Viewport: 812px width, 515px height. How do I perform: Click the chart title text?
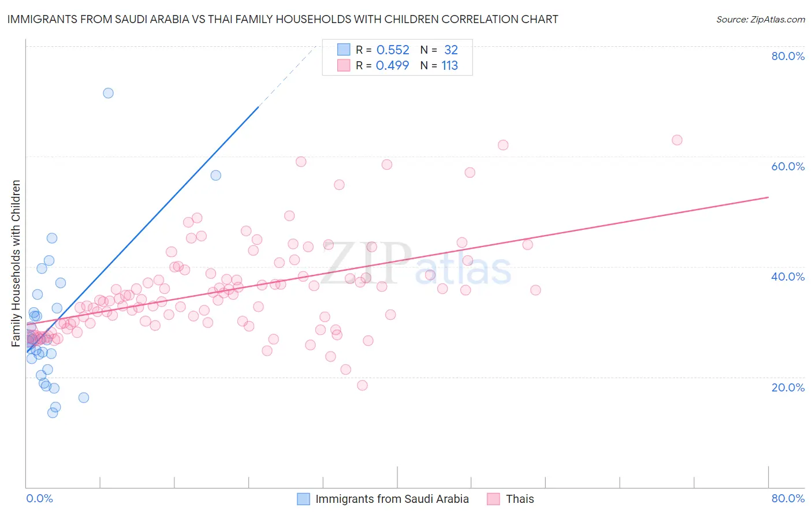point(282,19)
